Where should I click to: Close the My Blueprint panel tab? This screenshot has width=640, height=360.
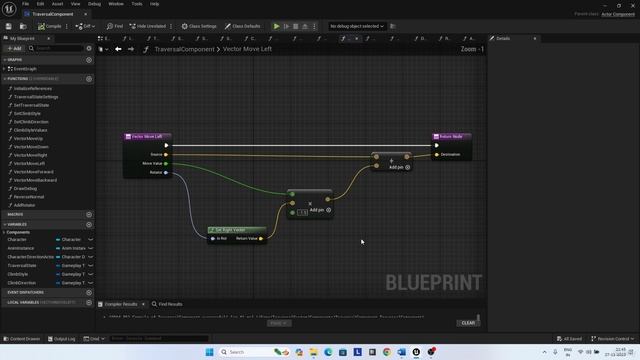tap(49, 38)
